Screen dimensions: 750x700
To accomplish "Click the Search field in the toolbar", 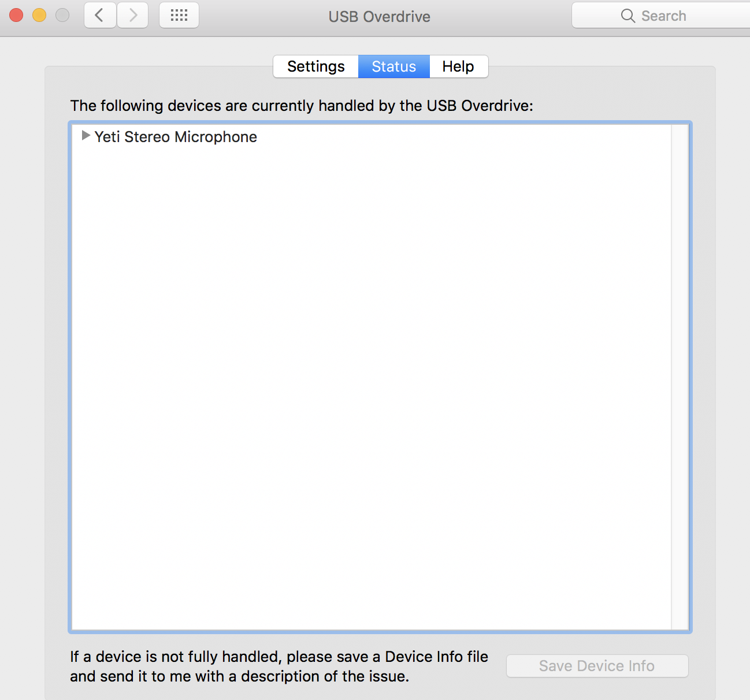I will click(660, 16).
